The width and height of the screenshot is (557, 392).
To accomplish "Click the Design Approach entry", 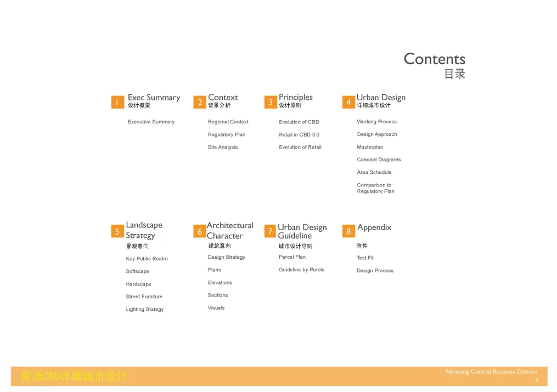I will (x=377, y=134).
